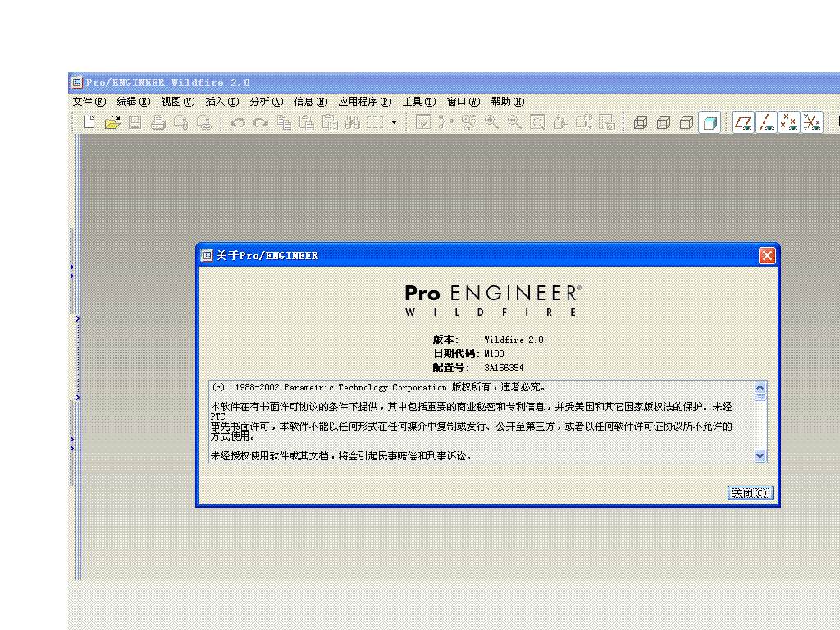Open a file with the folder icon
The image size is (840, 630).
[x=112, y=123]
